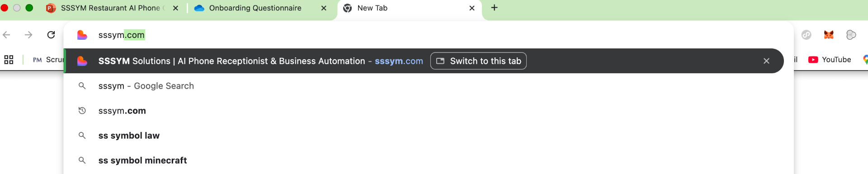This screenshot has height=174, width=868.
Task: Select the sssym - Google Search suggestion
Action: (429, 86)
